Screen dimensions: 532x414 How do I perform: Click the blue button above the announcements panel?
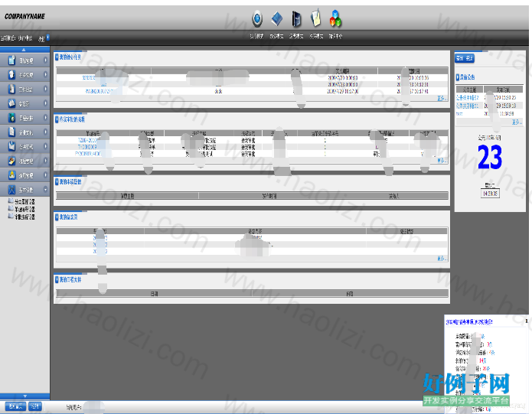[x=465, y=58]
